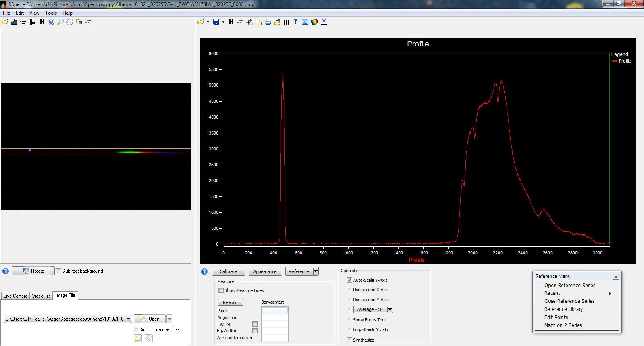Enable the Subtract background checkbox

[x=59, y=271]
